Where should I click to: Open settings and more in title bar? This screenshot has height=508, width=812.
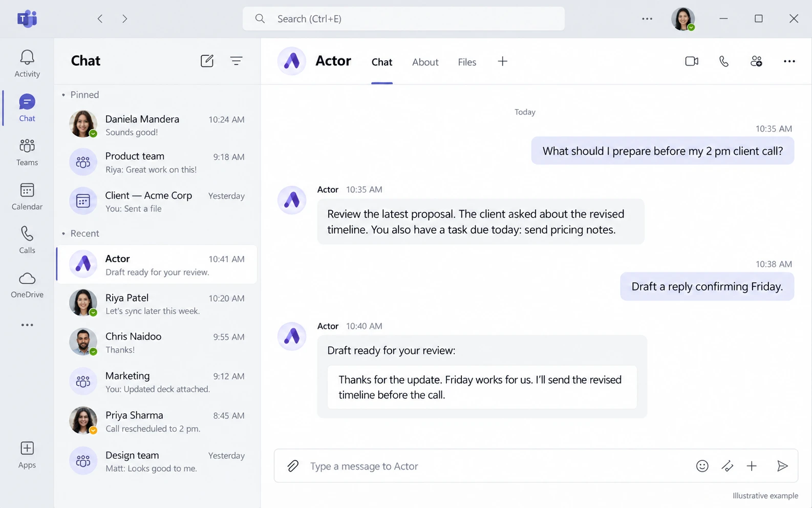[x=647, y=19]
